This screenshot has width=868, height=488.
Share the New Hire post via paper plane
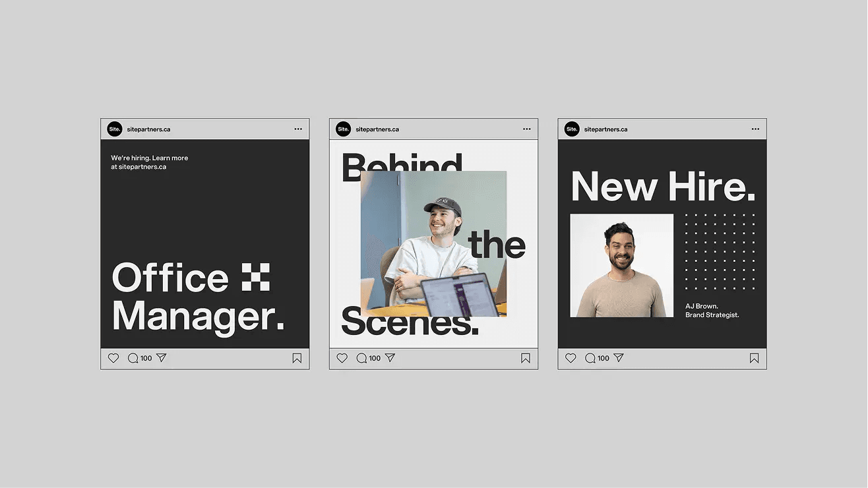tap(619, 358)
